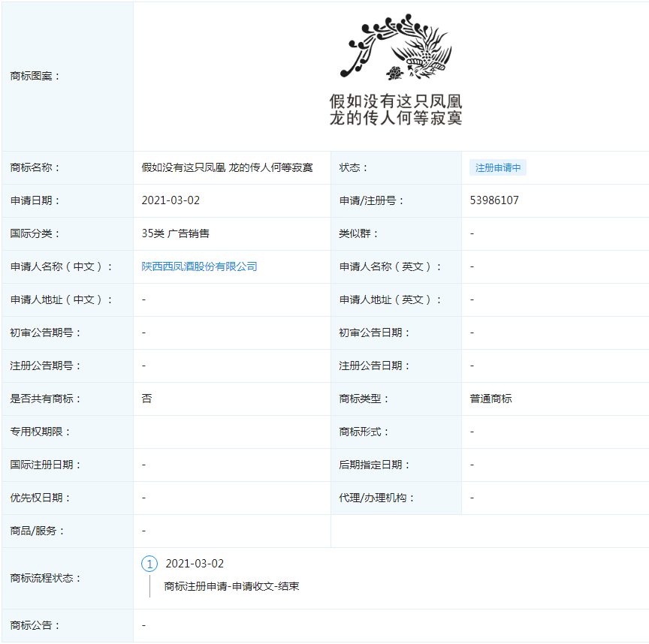Screen dimensions: 649x644
Task: Click the 申请人名称（中文） label
Action: (x=61, y=266)
